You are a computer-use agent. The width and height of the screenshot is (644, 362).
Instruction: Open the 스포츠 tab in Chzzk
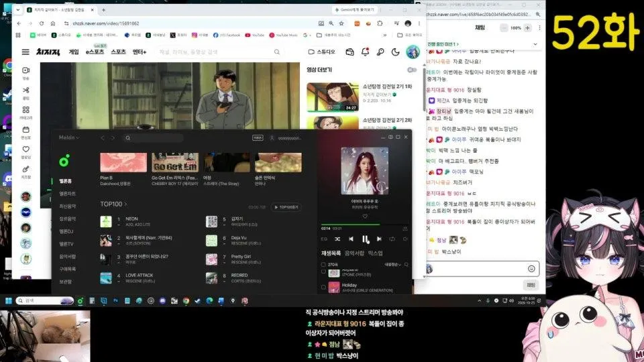click(118, 52)
